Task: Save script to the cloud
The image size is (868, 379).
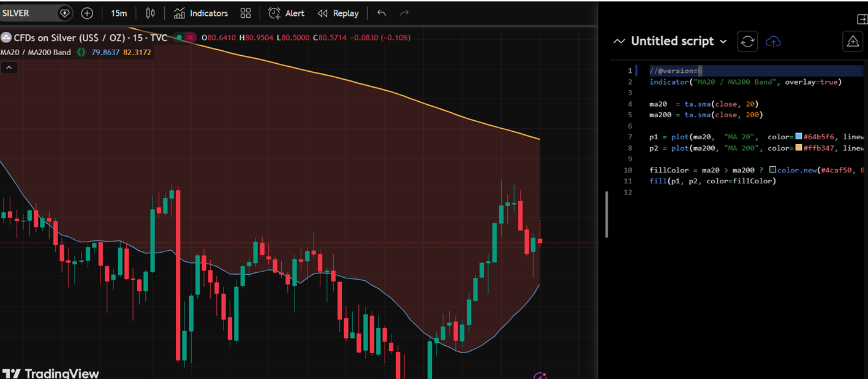Action: tap(773, 42)
